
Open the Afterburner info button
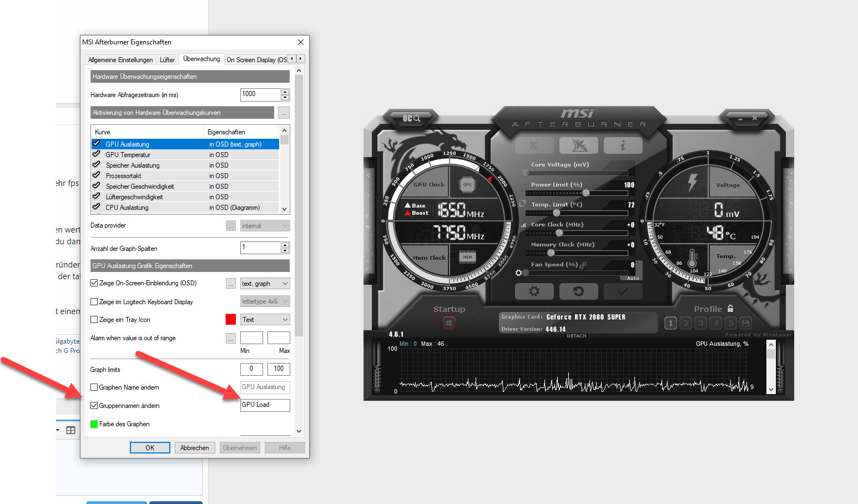(x=623, y=145)
